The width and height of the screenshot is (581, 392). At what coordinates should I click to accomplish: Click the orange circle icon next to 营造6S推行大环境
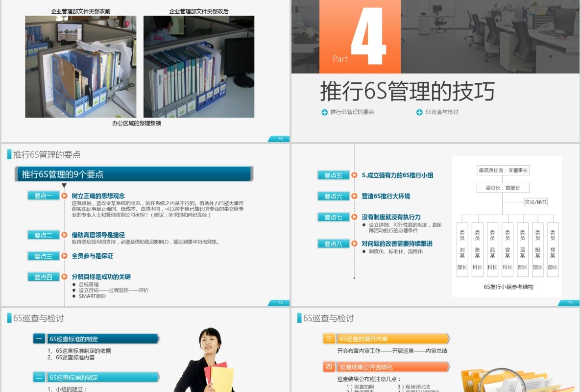354,196
